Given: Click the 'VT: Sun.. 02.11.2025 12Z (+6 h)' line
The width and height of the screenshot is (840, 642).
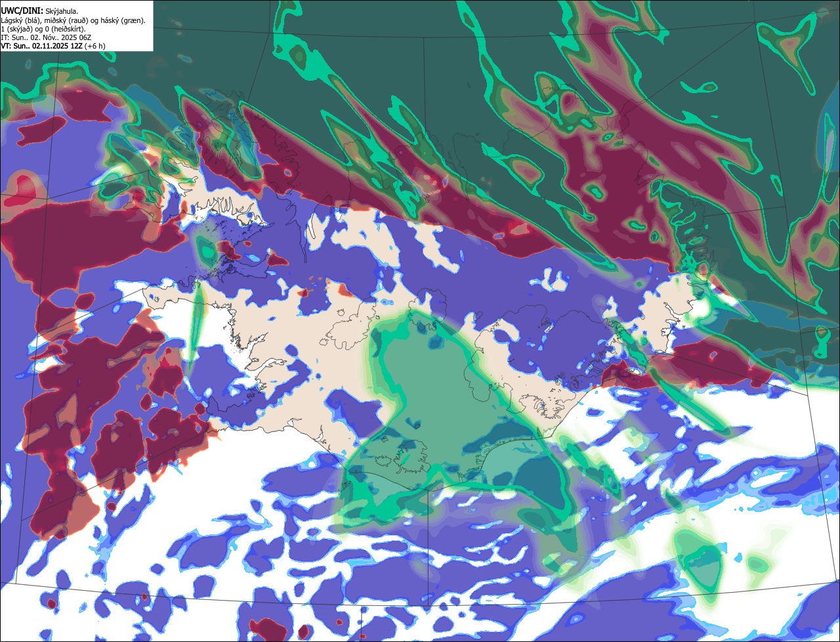Looking at the screenshot, I should tap(53, 45).
